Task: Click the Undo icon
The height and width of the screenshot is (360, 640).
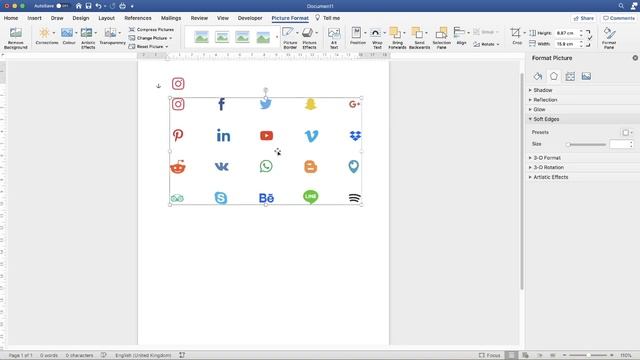Action: [98, 6]
